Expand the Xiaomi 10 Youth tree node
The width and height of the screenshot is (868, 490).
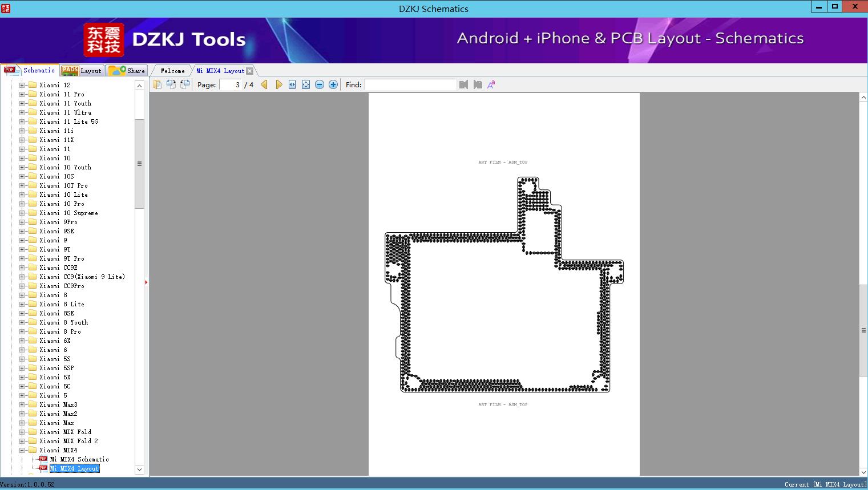click(x=22, y=167)
